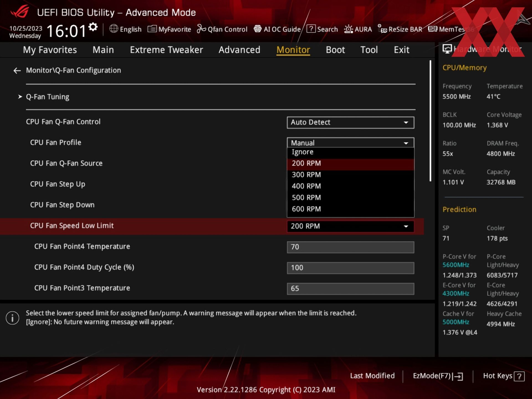532x399 pixels.
Task: Toggle ReSize BAR icon
Action: point(382,29)
